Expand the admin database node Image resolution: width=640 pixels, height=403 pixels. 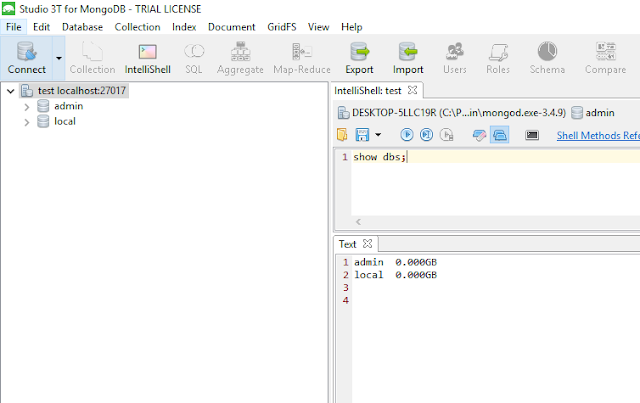[x=27, y=107]
